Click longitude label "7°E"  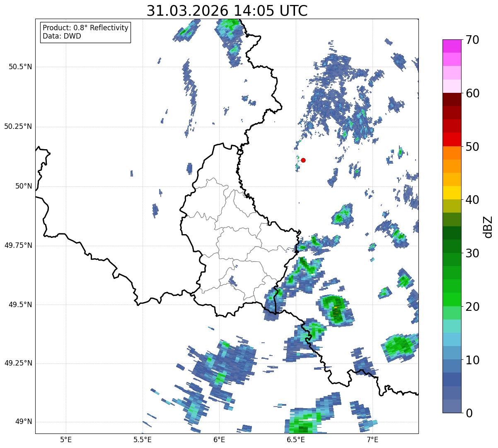pyautogui.click(x=372, y=439)
